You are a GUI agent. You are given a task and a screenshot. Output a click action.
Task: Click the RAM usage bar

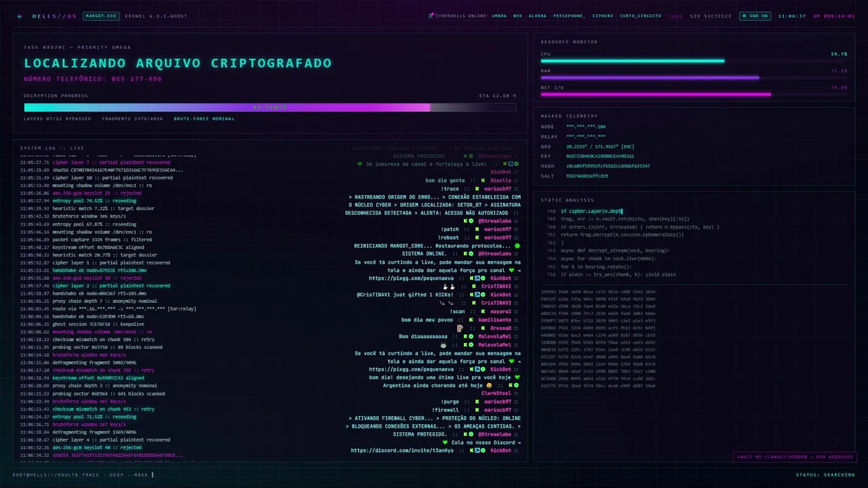tap(694, 77)
